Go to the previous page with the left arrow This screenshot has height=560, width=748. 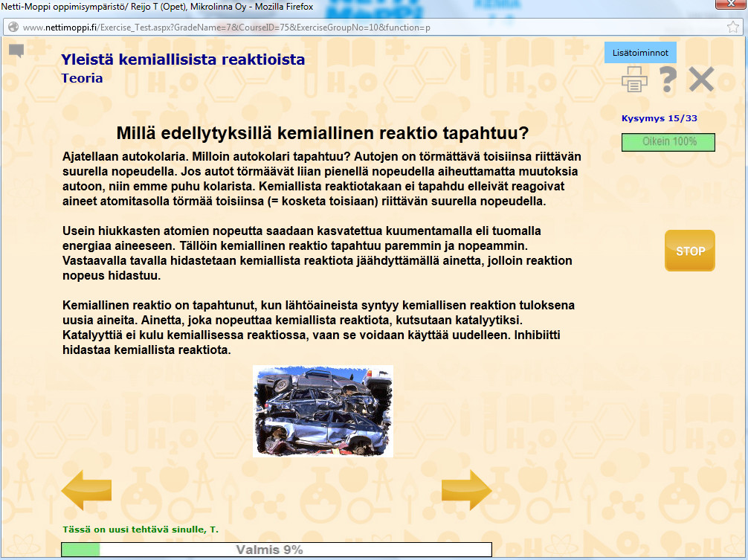coord(86,490)
